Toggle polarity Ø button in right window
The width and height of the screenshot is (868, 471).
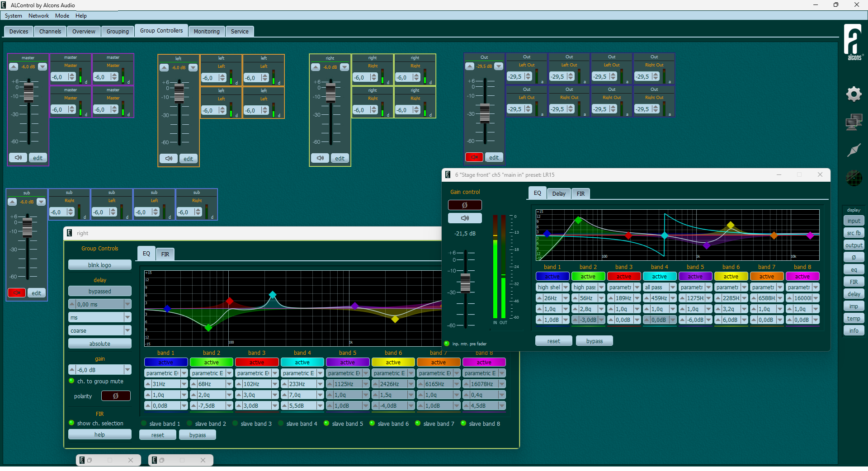116,396
